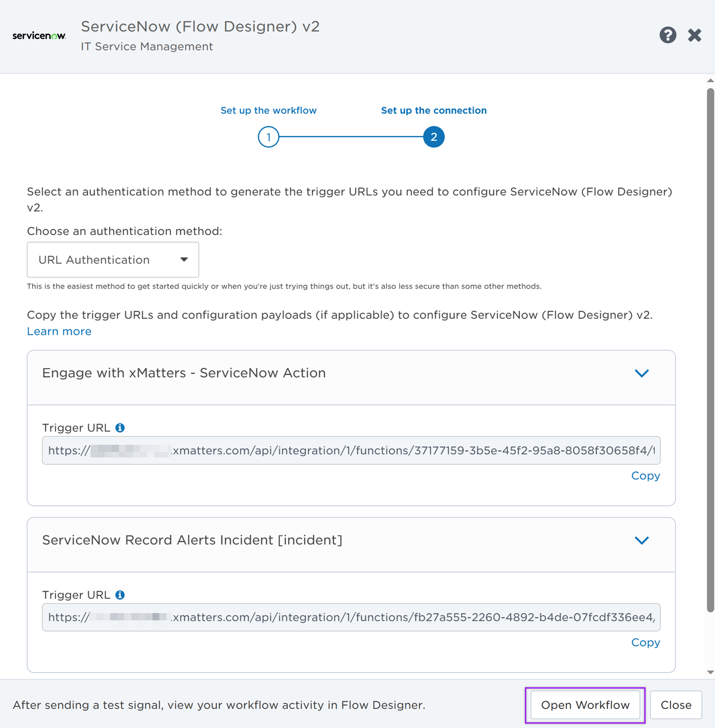Image resolution: width=715 pixels, height=728 pixels.
Task: Select the Engage with xMatters trigger URL field
Action: (x=351, y=450)
